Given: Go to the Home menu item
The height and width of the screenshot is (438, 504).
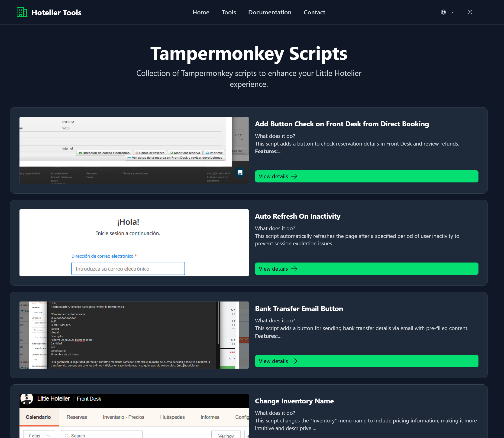Looking at the screenshot, I should click(x=200, y=12).
